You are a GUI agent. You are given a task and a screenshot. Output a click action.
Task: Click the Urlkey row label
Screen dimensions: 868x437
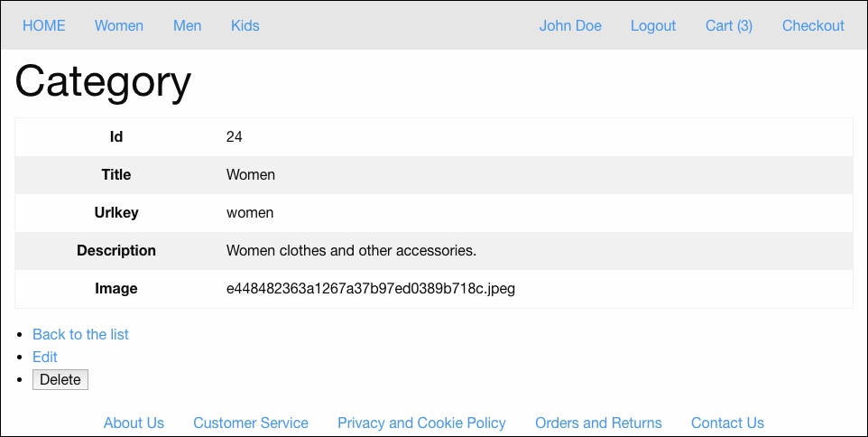(116, 213)
